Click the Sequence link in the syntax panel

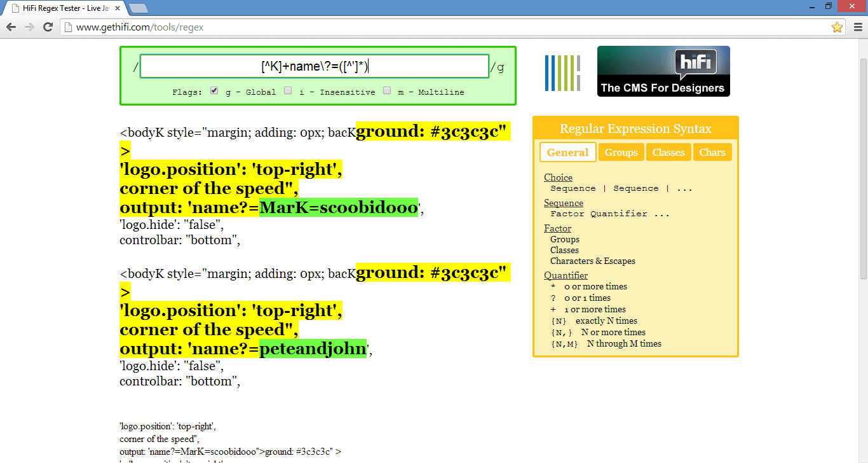point(563,202)
